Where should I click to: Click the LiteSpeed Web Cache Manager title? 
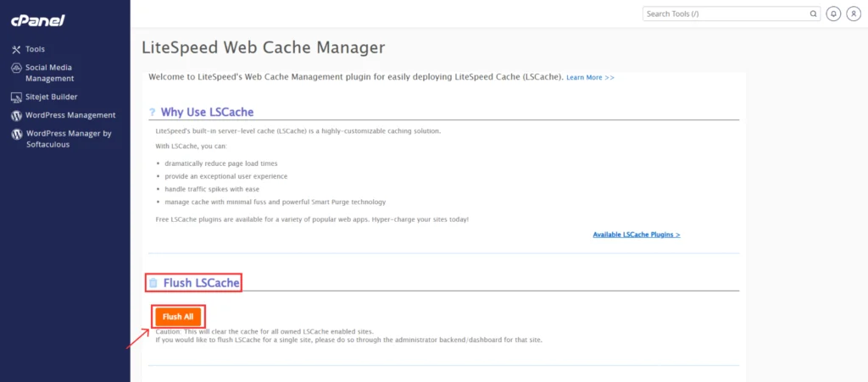pyautogui.click(x=264, y=47)
